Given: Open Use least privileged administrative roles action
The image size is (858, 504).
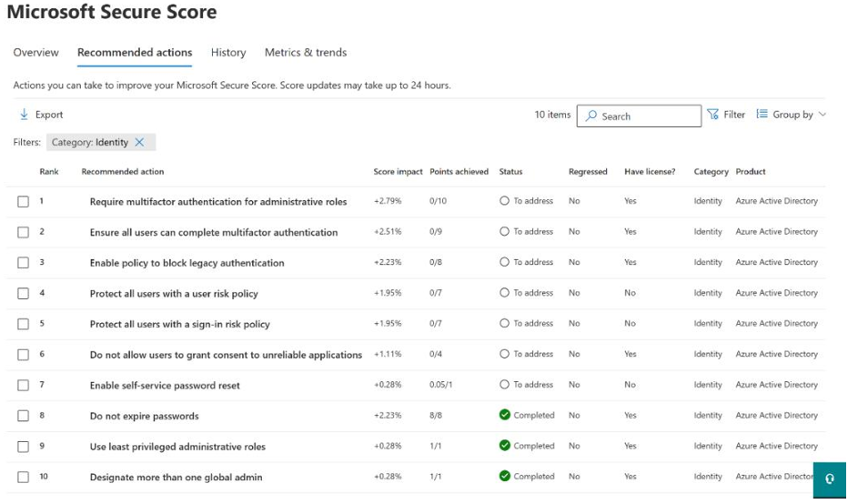Looking at the screenshot, I should (x=177, y=447).
